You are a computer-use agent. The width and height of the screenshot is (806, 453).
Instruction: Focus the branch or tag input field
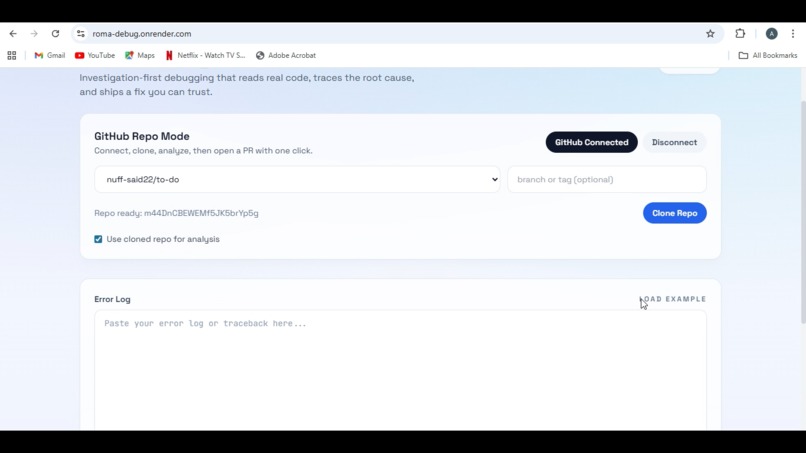pos(607,179)
